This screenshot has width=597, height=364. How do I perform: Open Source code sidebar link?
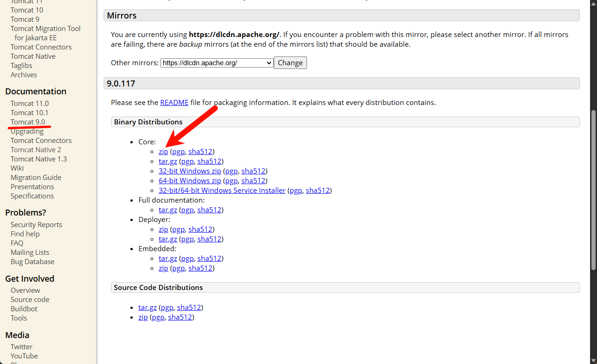(x=30, y=300)
